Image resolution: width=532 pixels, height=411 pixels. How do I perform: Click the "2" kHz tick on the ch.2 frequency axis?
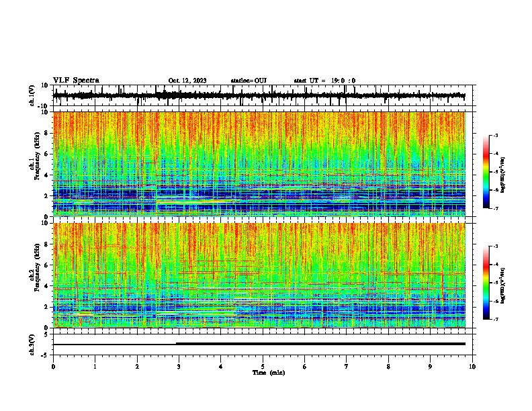(x=47, y=307)
